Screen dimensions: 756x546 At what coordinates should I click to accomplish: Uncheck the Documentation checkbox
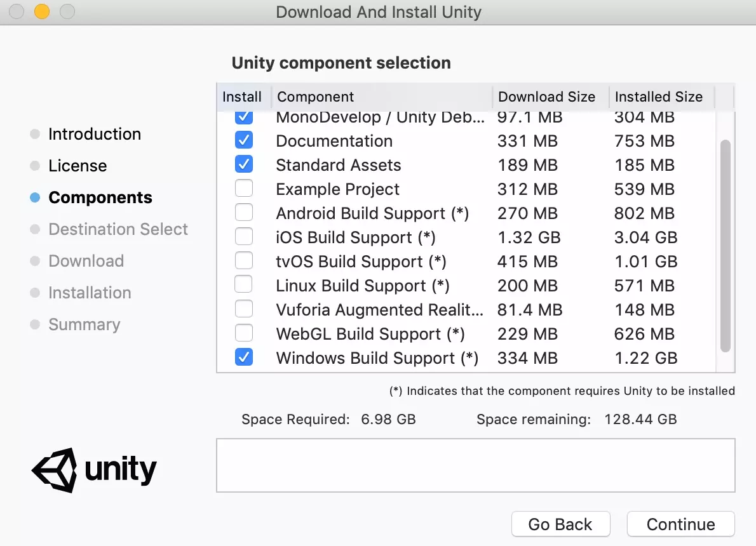[244, 140]
